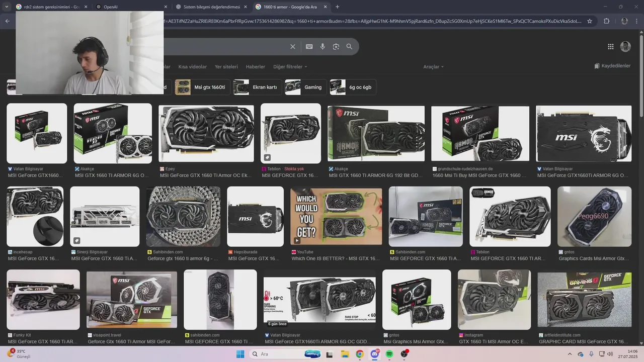Open Google Lens image search
Screen dimensions: 644x362
336,47
